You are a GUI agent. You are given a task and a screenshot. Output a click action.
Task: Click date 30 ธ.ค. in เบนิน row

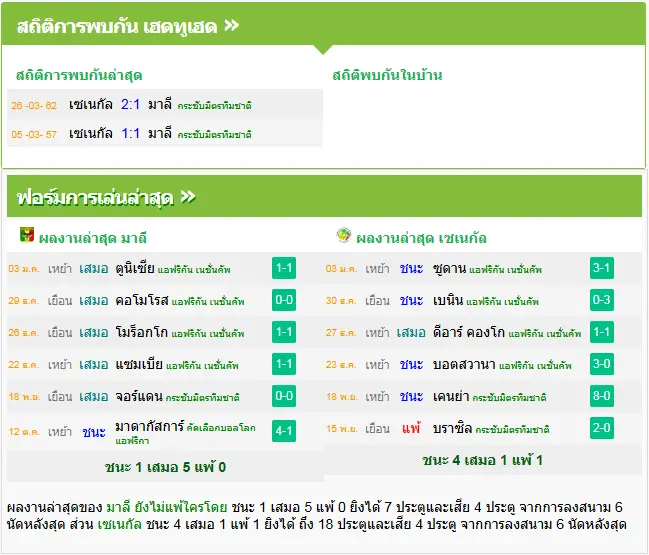(341, 300)
